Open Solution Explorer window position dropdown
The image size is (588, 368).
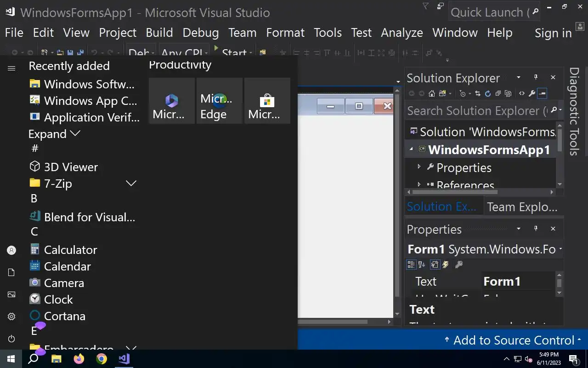tap(519, 77)
